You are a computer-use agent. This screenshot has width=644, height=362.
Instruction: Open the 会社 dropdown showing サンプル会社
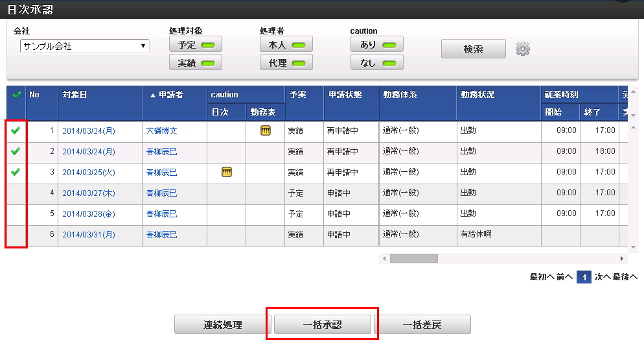click(x=85, y=46)
